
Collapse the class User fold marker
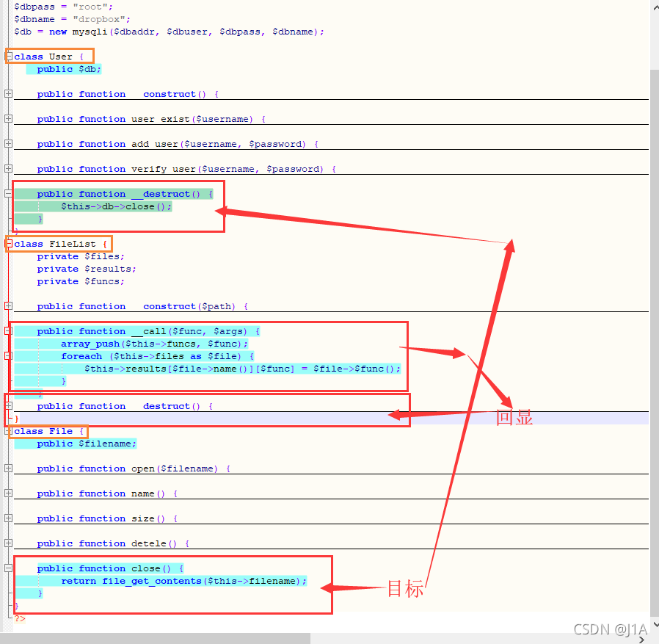(8, 56)
